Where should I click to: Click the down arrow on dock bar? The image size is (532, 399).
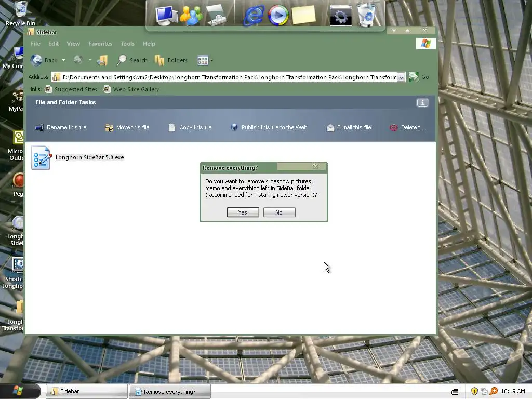394,31
